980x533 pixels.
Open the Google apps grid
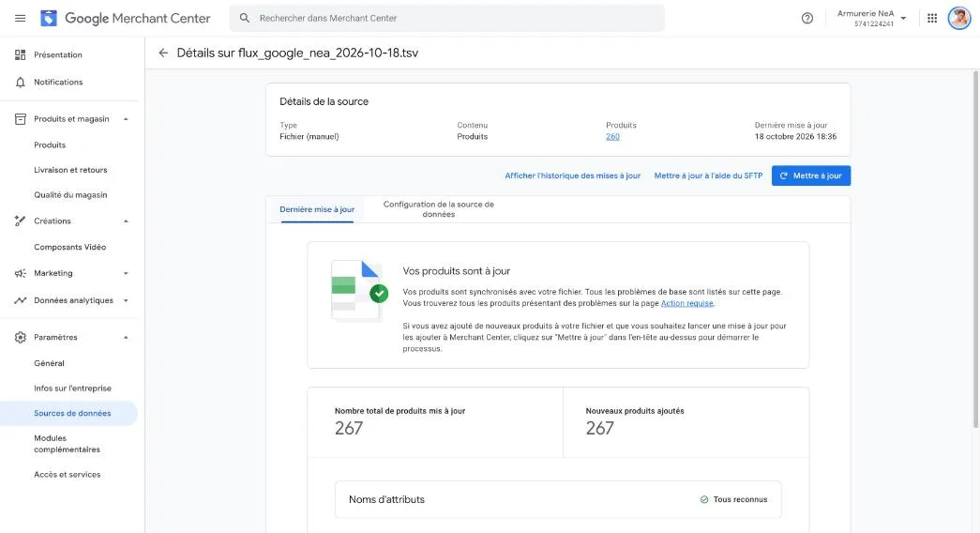[x=932, y=18]
